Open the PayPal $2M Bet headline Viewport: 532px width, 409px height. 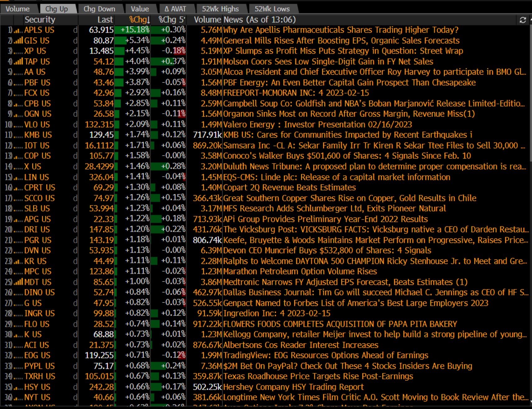pyautogui.click(x=348, y=366)
